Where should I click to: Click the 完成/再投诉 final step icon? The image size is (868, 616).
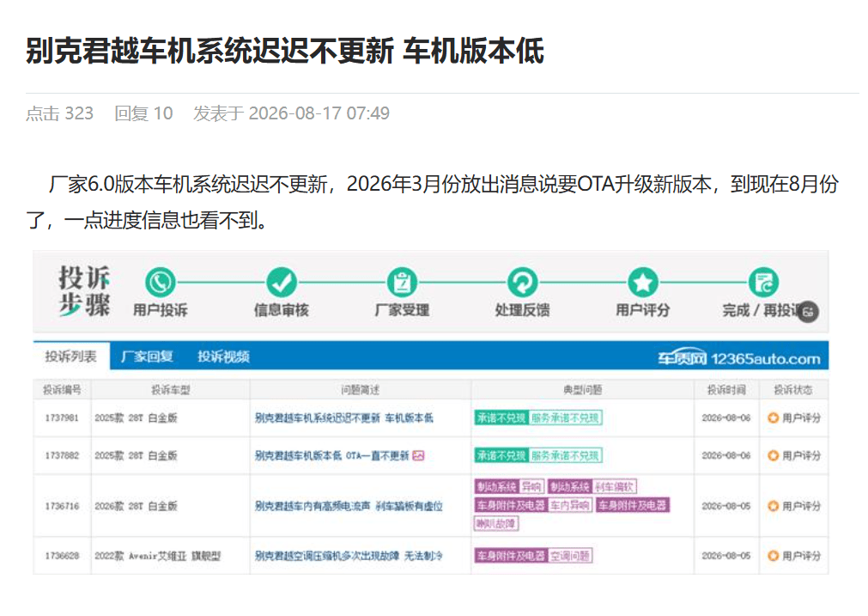pos(763,283)
